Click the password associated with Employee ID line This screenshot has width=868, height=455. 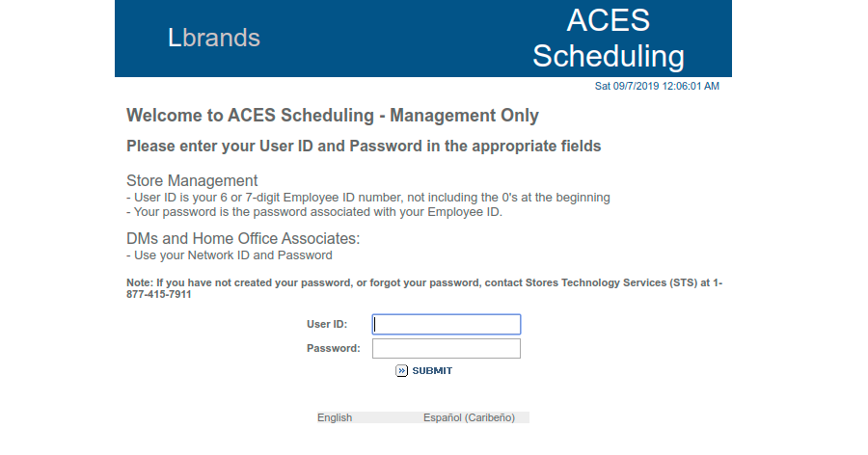click(x=313, y=212)
